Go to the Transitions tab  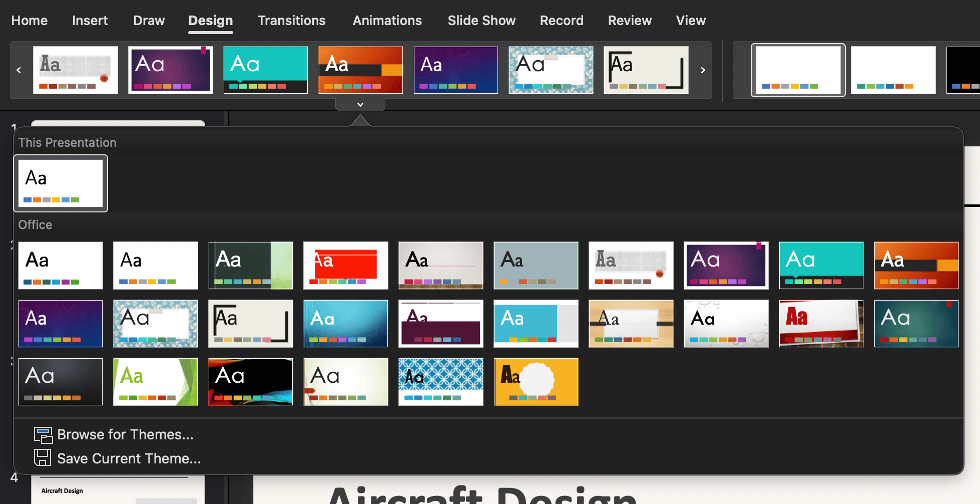tap(292, 21)
